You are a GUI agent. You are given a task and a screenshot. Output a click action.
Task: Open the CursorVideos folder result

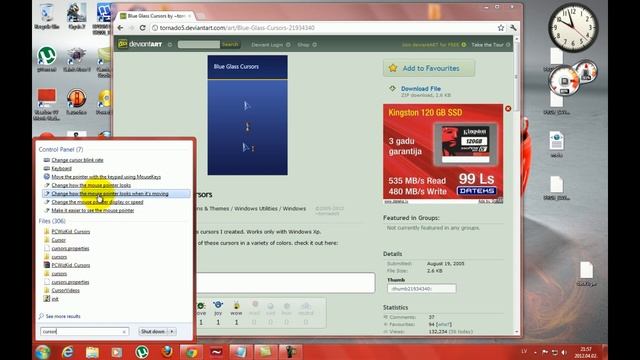tap(65, 290)
